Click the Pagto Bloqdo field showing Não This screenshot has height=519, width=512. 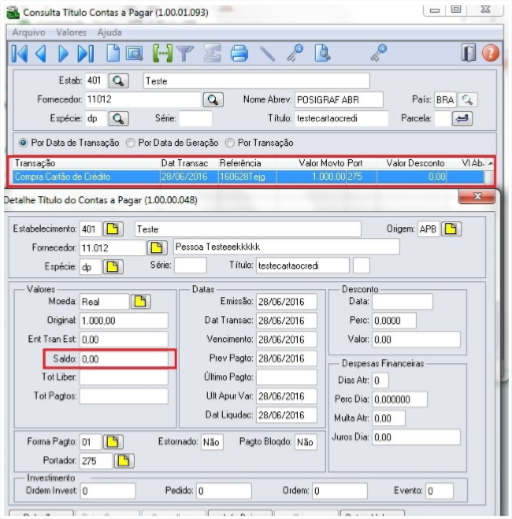click(x=306, y=442)
